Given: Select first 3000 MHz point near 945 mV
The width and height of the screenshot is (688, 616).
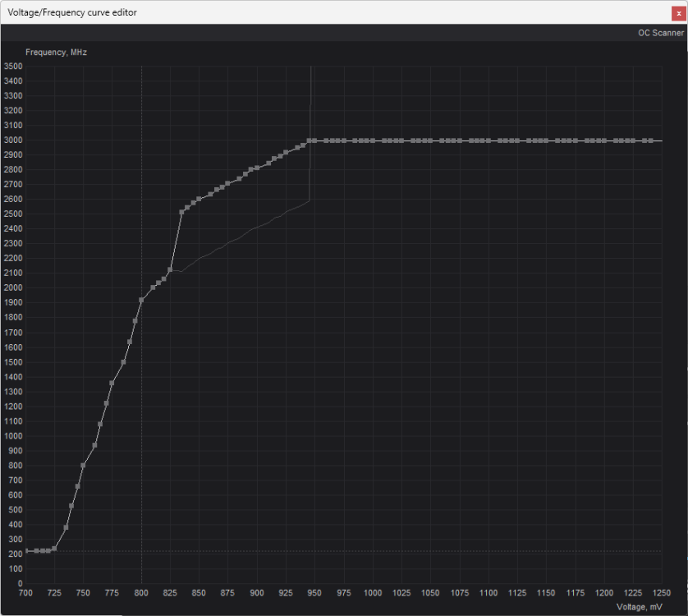Looking at the screenshot, I should (309, 140).
